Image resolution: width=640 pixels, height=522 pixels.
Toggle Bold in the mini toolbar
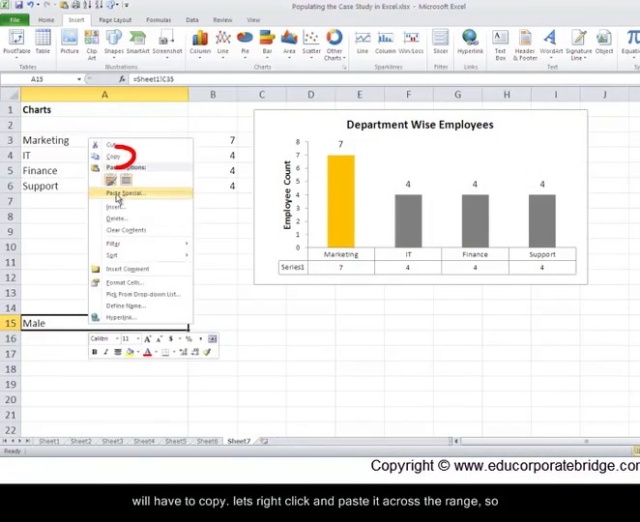click(x=94, y=352)
